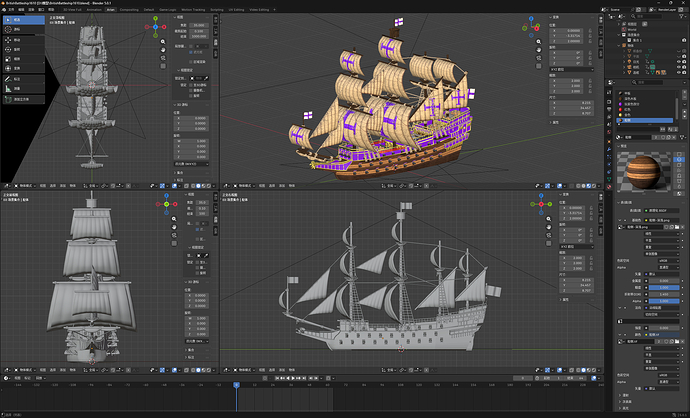690x418 pixels.
Task: Enable the lock to 3D cursor checkbox
Action: [x=191, y=85]
